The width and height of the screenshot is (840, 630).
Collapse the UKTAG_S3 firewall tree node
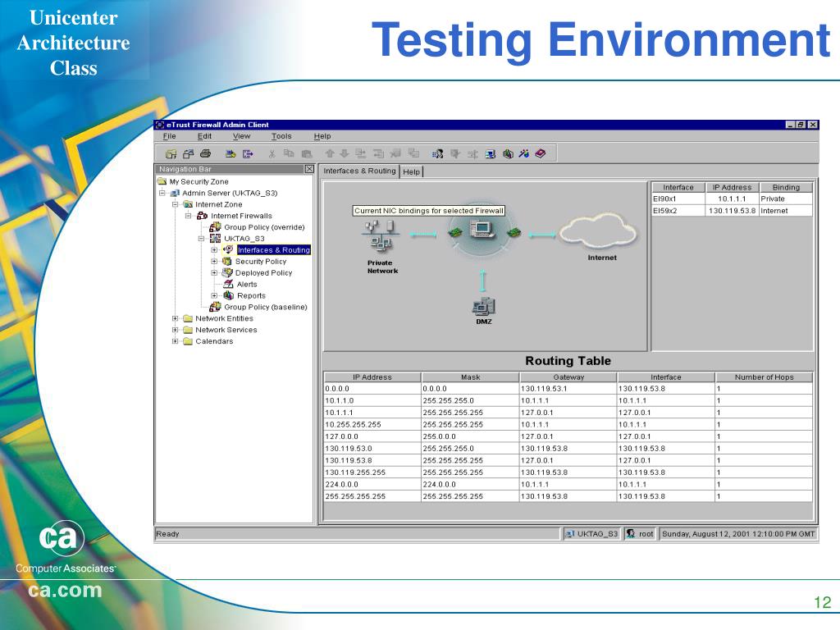(202, 239)
